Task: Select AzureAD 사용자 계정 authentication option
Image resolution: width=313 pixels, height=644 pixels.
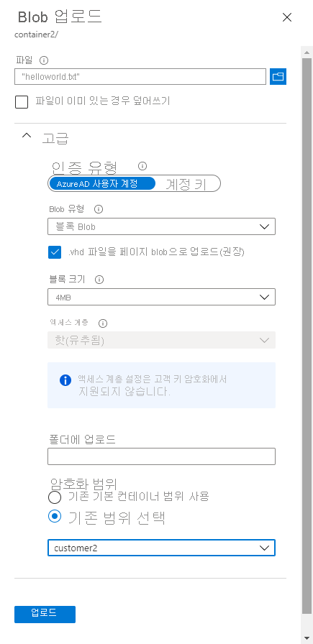Action: tap(102, 183)
